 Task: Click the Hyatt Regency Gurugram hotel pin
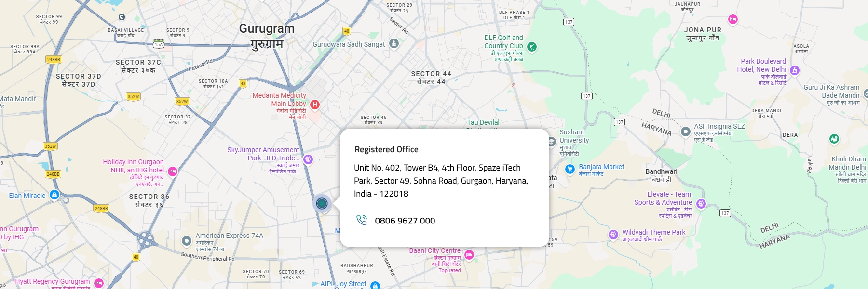[x=99, y=283]
